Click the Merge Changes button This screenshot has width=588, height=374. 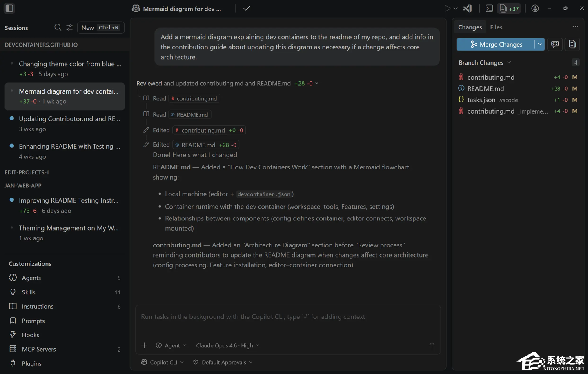(x=495, y=44)
